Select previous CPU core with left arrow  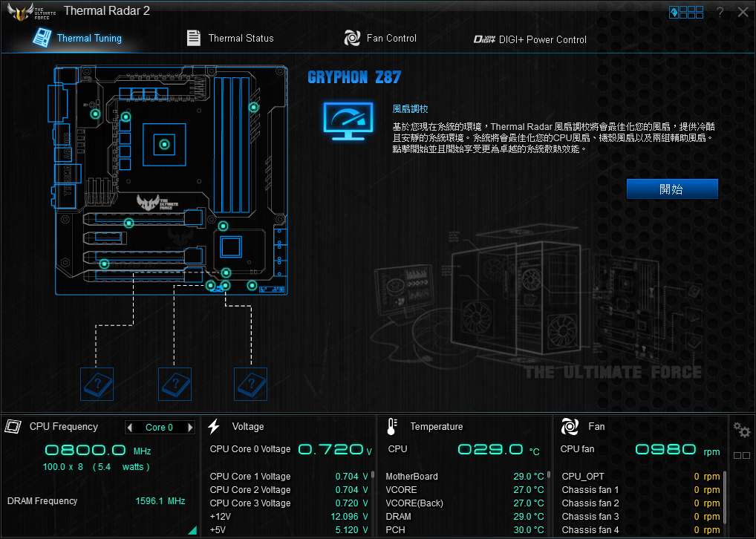click(x=130, y=428)
